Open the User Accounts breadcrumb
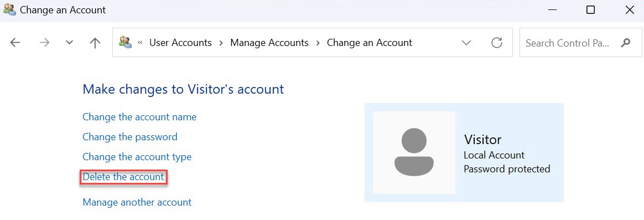The width and height of the screenshot is (644, 220). click(180, 42)
